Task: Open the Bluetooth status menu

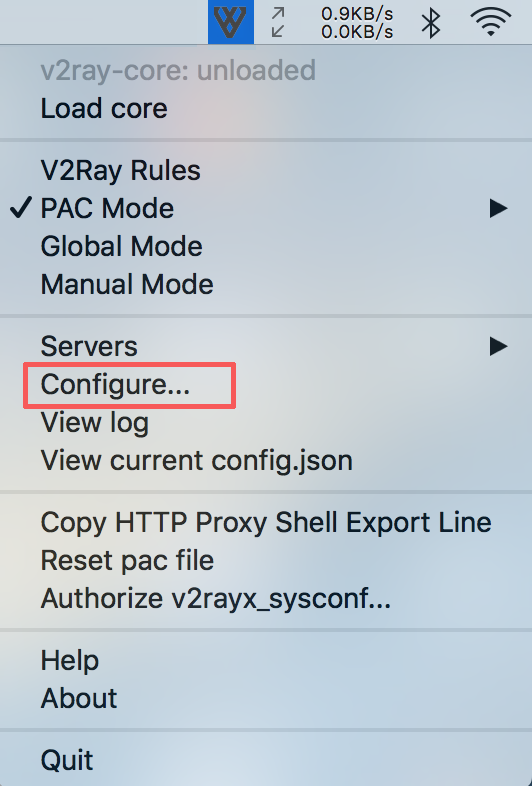Action: [431, 23]
